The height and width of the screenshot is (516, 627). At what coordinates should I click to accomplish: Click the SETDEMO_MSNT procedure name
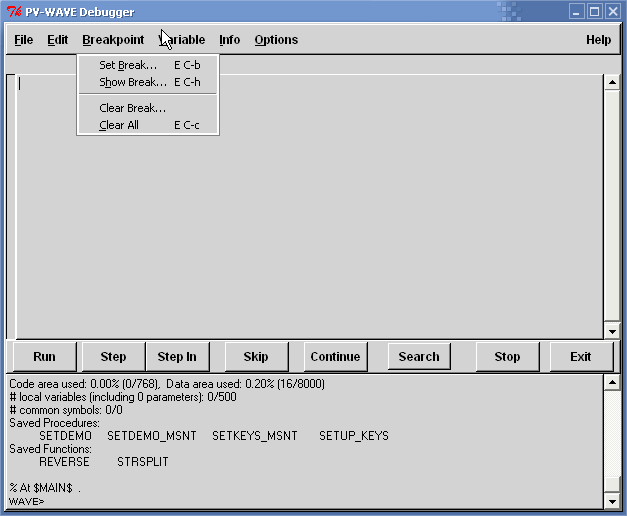(x=152, y=436)
